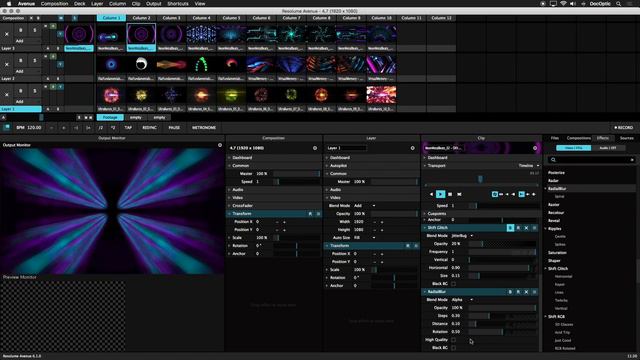The image size is (640, 360).
Task: Switch to the Sources tab
Action: (x=627, y=138)
